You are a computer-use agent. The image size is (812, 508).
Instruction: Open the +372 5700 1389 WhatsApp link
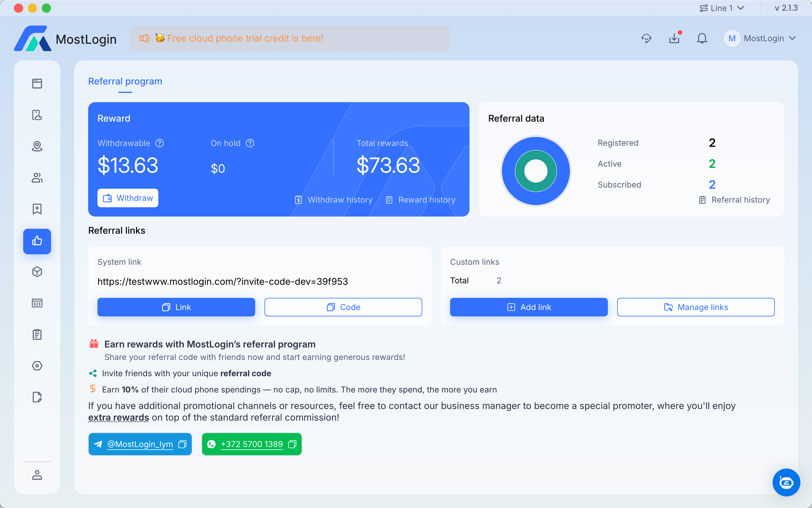(252, 444)
